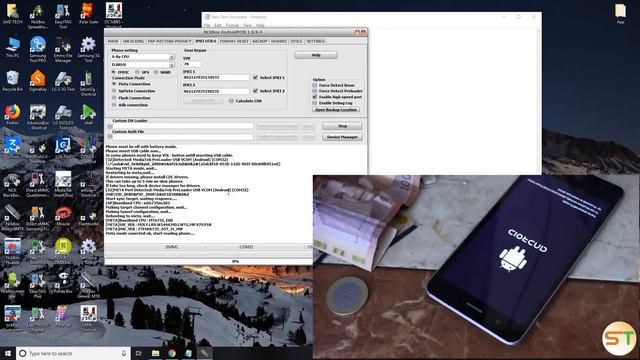Enable Force Detect Brom option

[x=315, y=85]
